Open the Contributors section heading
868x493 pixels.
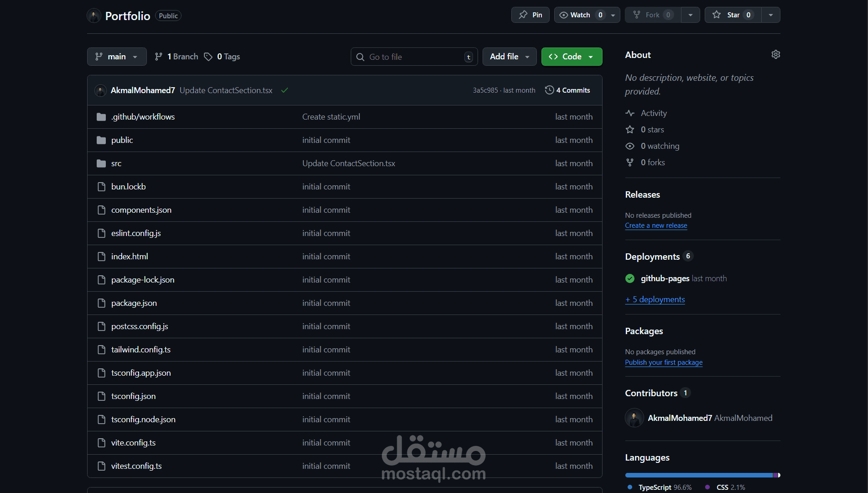click(651, 393)
